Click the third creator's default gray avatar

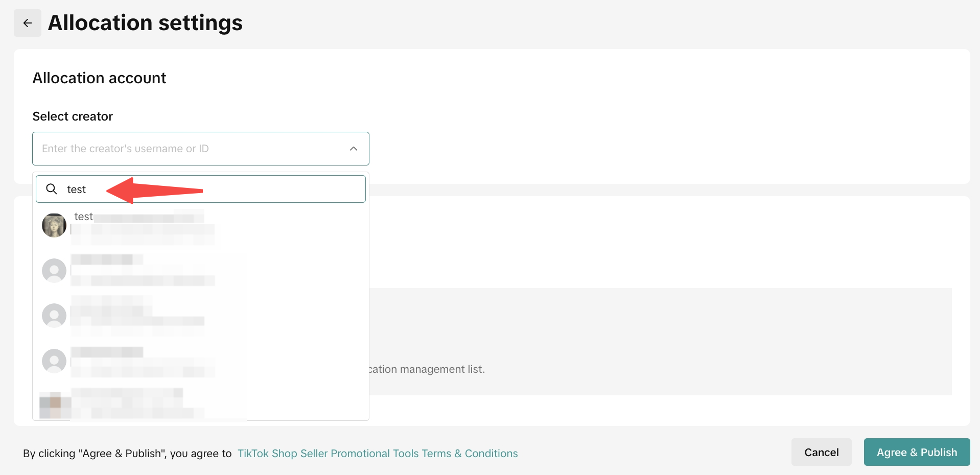[x=54, y=316]
